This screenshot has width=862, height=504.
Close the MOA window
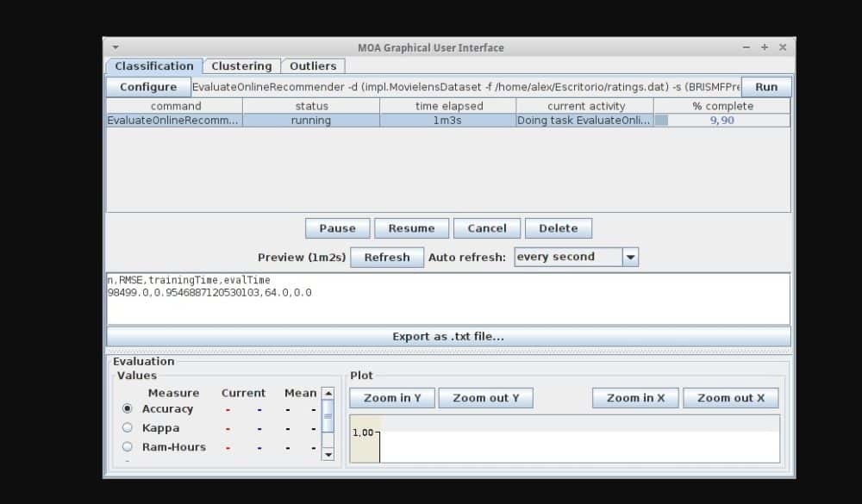(x=783, y=47)
